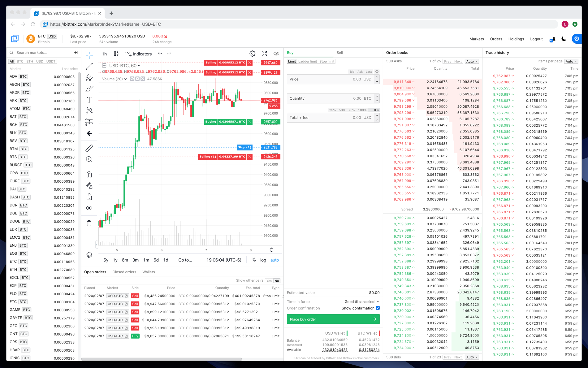Select the trend line drawing tool
The width and height of the screenshot is (588, 368).
[x=89, y=66]
